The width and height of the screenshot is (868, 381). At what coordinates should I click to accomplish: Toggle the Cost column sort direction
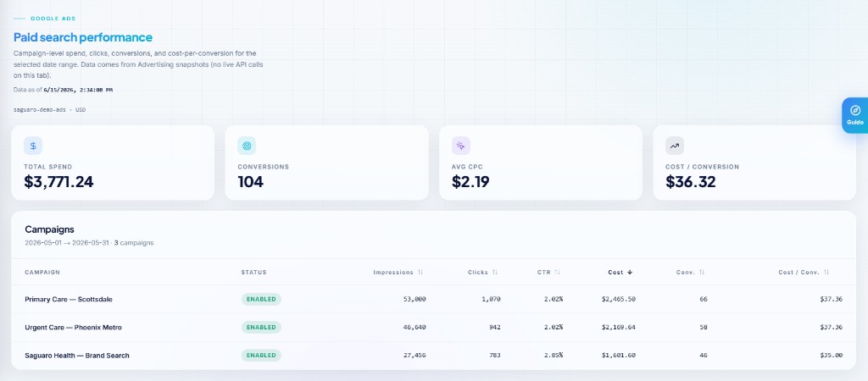coord(620,272)
